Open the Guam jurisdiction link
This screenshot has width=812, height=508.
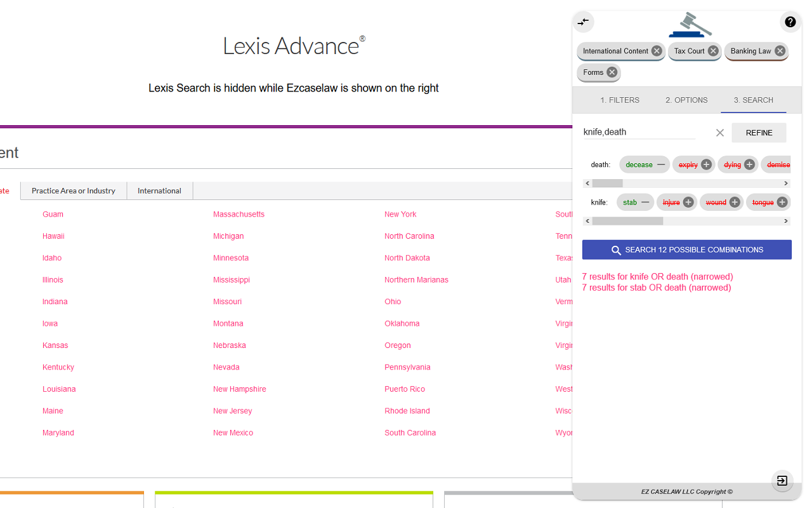53,215
